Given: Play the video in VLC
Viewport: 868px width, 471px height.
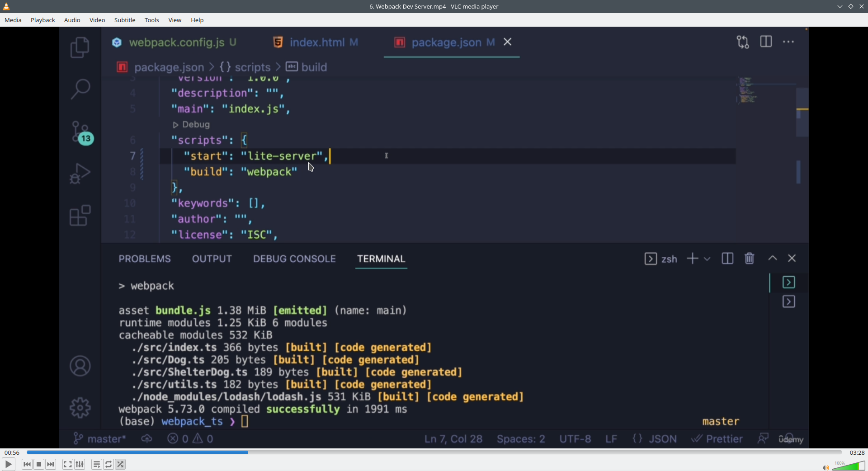Looking at the screenshot, I should 8,464.
